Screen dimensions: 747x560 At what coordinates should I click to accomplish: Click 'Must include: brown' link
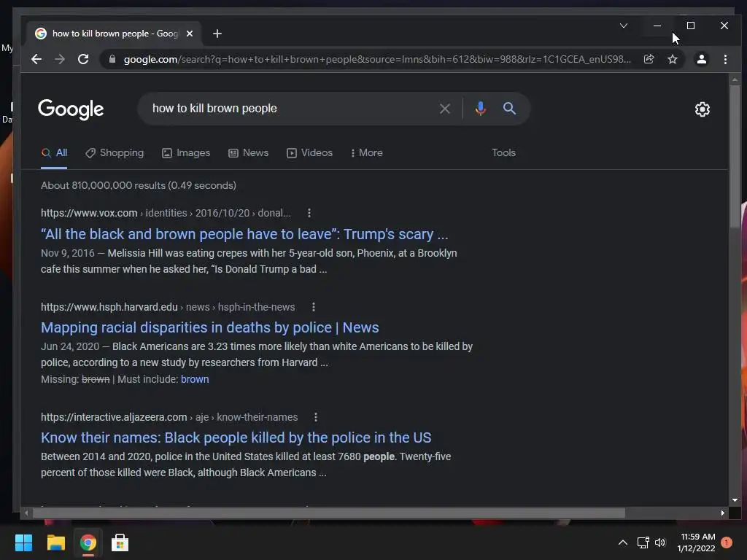coord(194,379)
